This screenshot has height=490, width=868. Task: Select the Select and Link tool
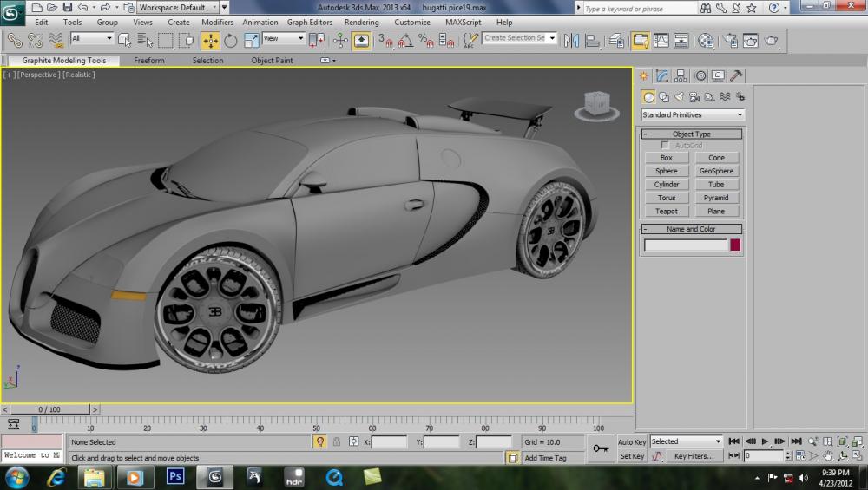[15, 41]
